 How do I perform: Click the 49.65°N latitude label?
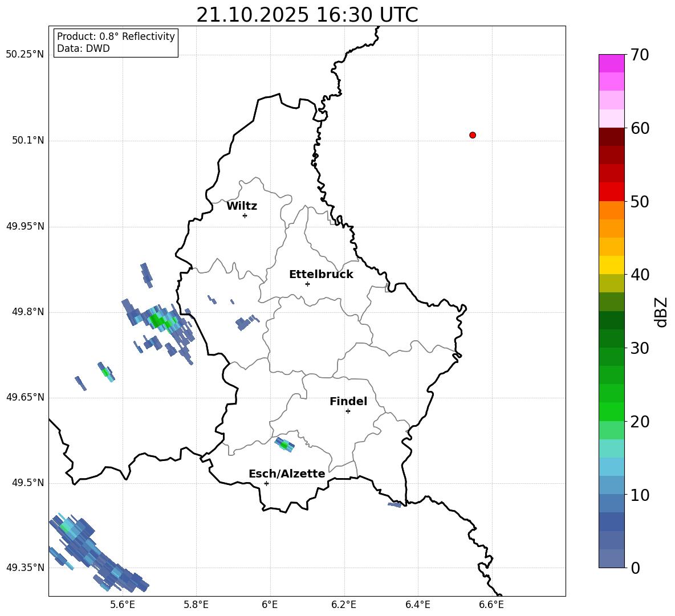click(25, 397)
